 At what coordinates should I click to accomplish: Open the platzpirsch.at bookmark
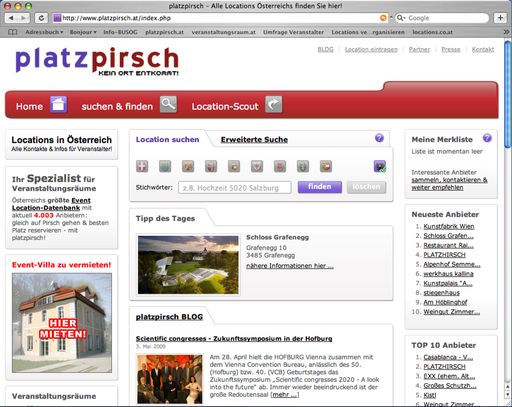164,32
